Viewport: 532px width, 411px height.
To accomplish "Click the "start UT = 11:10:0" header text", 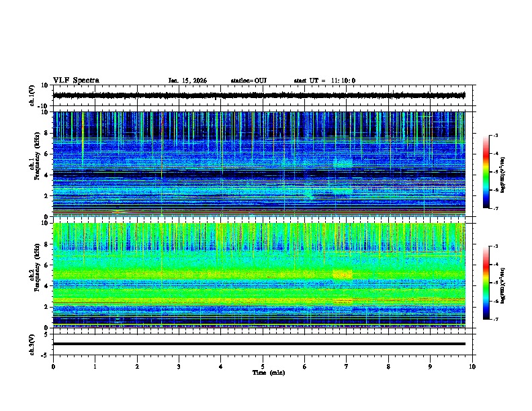I will pyautogui.click(x=324, y=81).
